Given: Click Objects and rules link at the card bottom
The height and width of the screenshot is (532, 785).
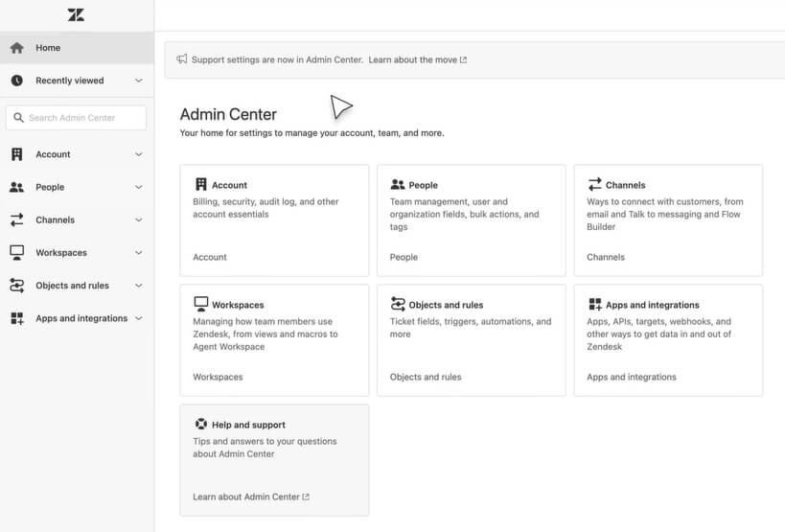Looking at the screenshot, I should point(426,377).
